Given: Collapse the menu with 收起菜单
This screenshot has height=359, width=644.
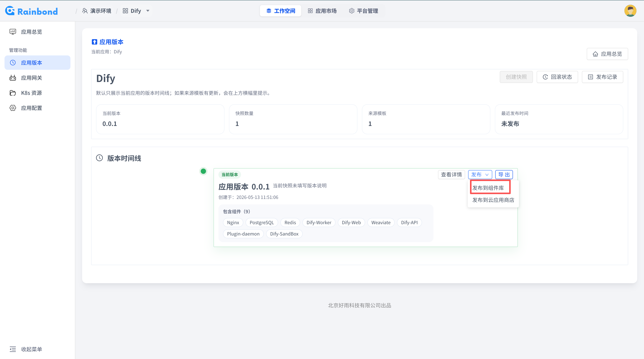Looking at the screenshot, I should coord(26,349).
